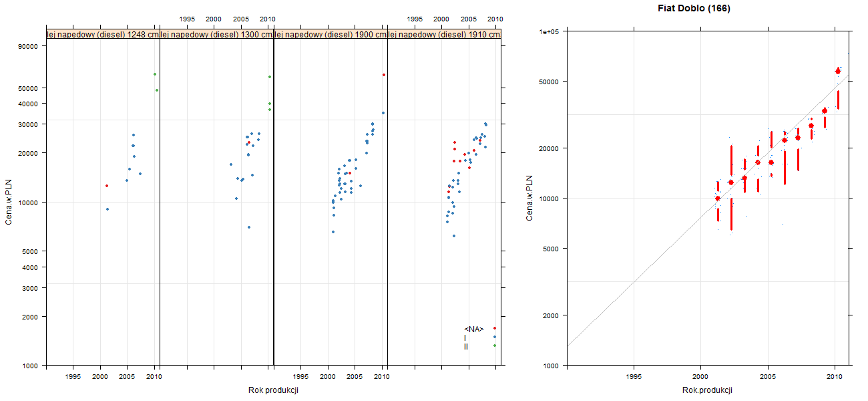The height and width of the screenshot is (401, 868).
Task: Click the topmost red marker on Fiat Doblo plot
Action: coord(838,71)
